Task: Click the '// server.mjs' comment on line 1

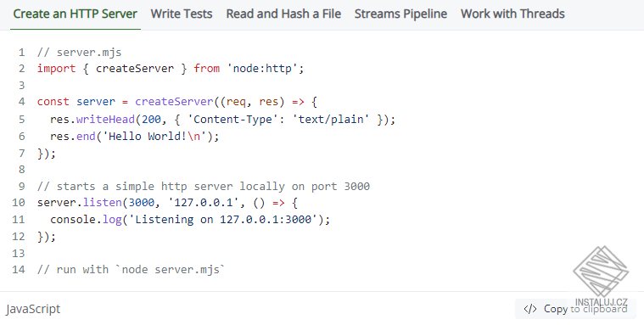Action: coord(79,52)
